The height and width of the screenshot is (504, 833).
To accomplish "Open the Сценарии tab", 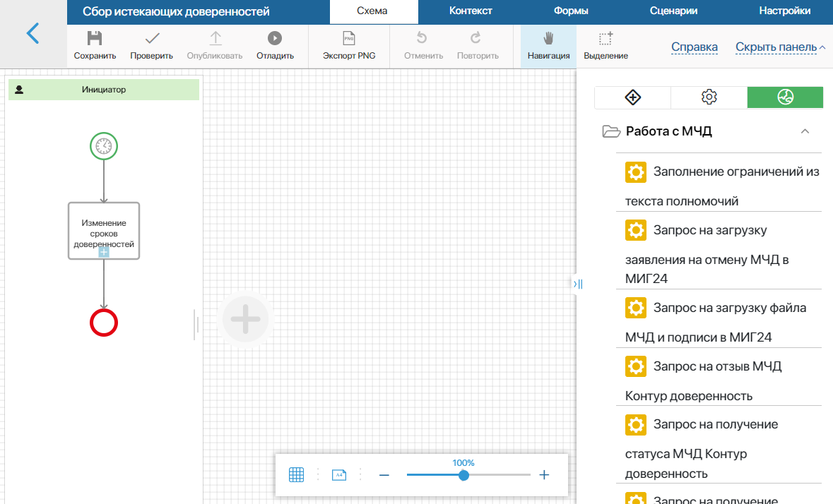I will coord(673,11).
